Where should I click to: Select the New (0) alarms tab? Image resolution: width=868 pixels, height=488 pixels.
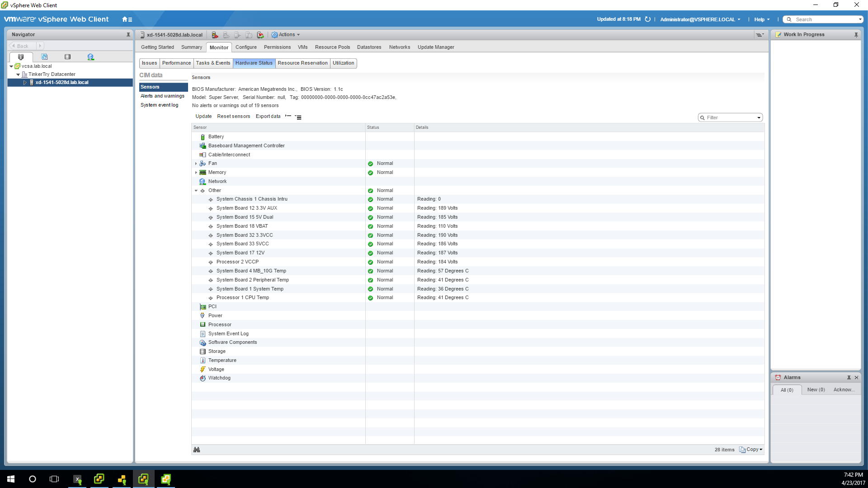tap(816, 390)
